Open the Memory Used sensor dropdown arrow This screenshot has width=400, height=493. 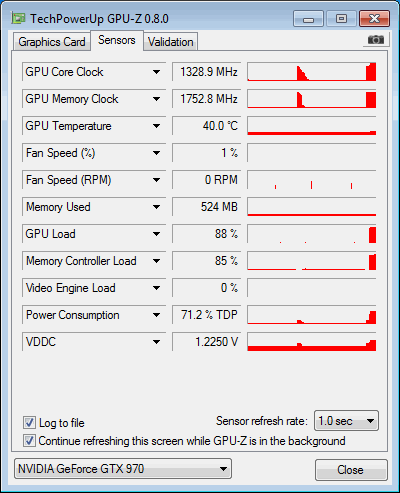coord(156,207)
